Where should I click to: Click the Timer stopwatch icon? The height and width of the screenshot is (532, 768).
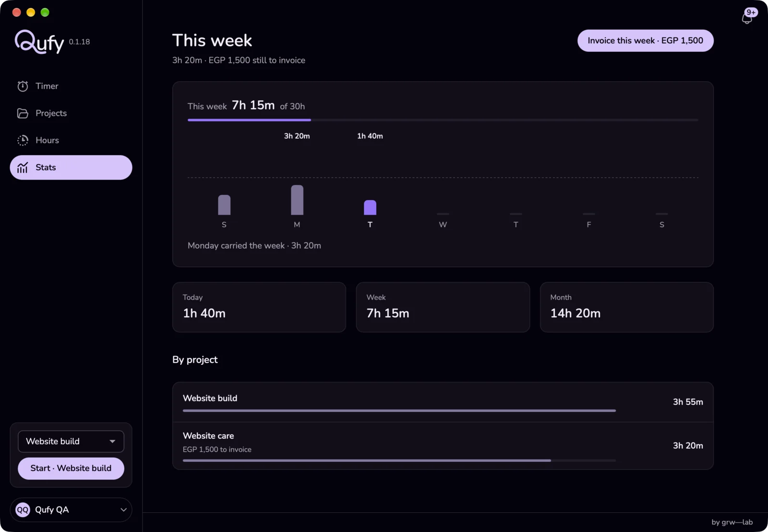pos(23,86)
